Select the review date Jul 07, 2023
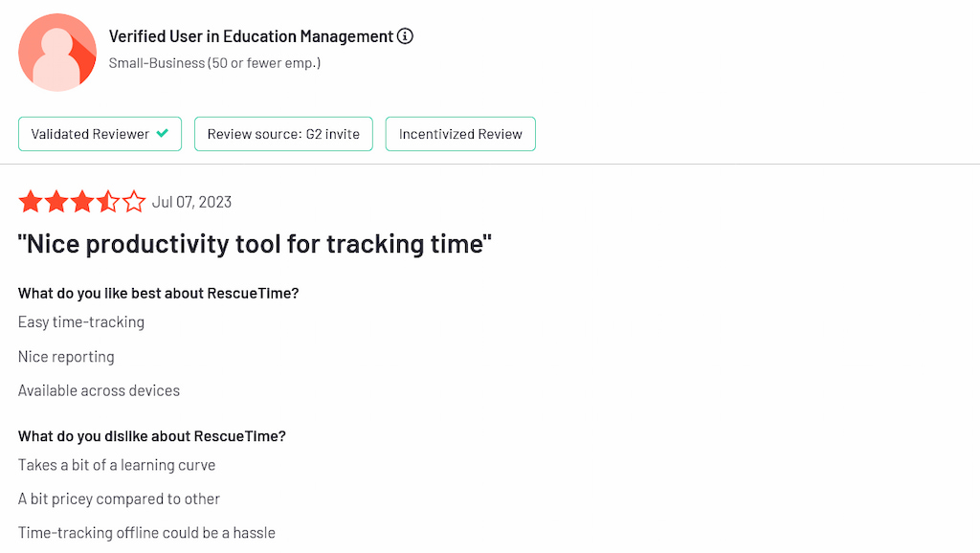The image size is (980, 553). (191, 202)
